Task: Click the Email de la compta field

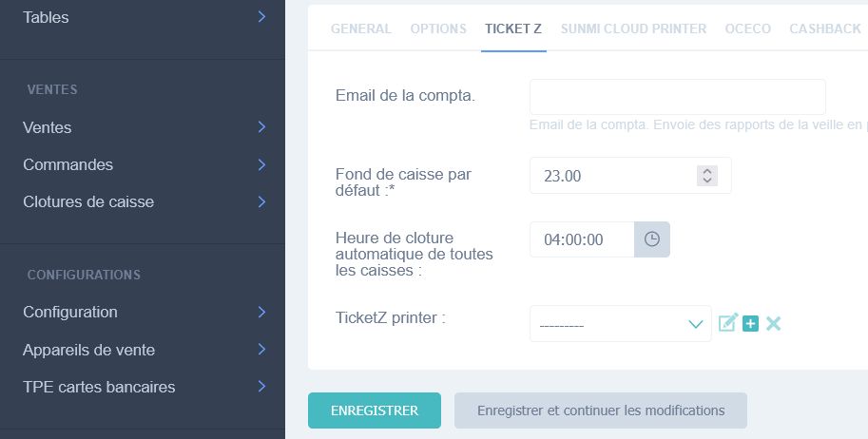Action: click(677, 97)
